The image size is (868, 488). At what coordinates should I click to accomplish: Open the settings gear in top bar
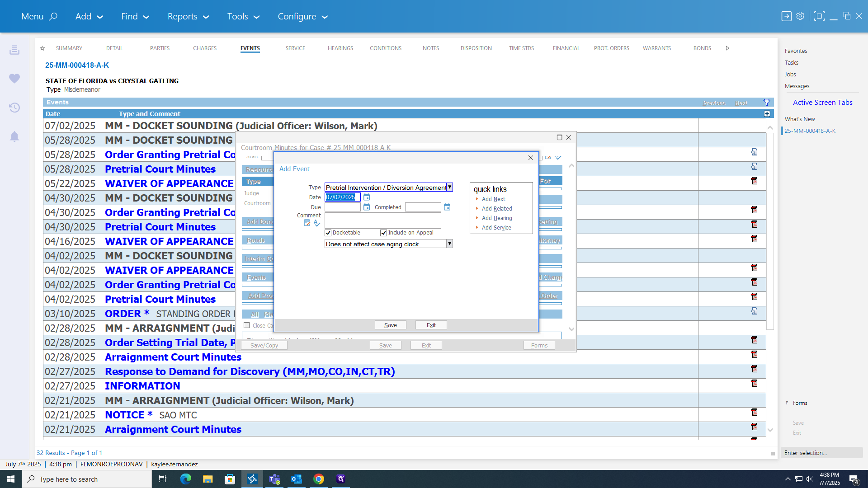point(801,16)
